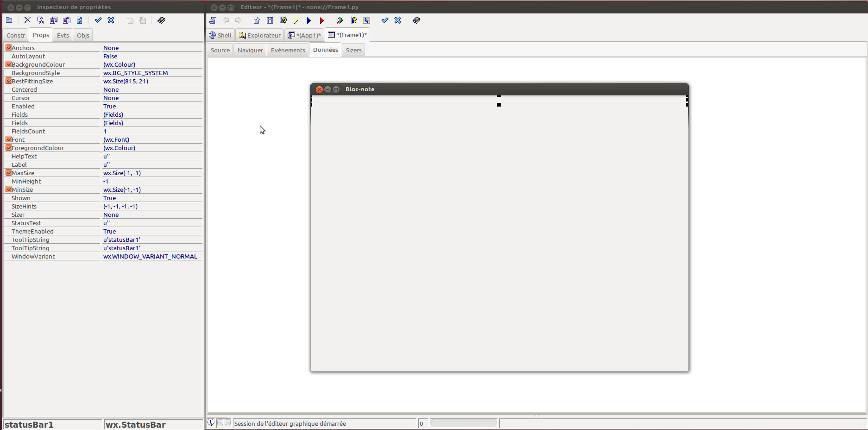Expand the Font property node
This screenshot has width=868, height=430.
(x=8, y=139)
